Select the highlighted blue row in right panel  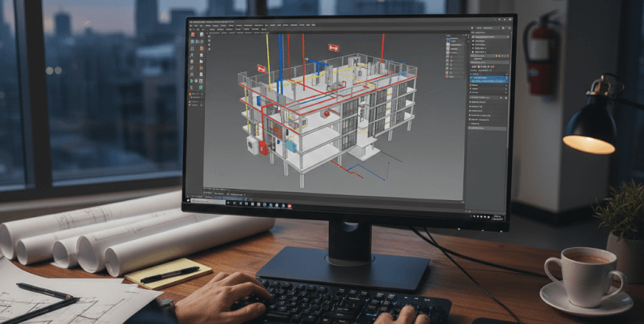pos(488,79)
